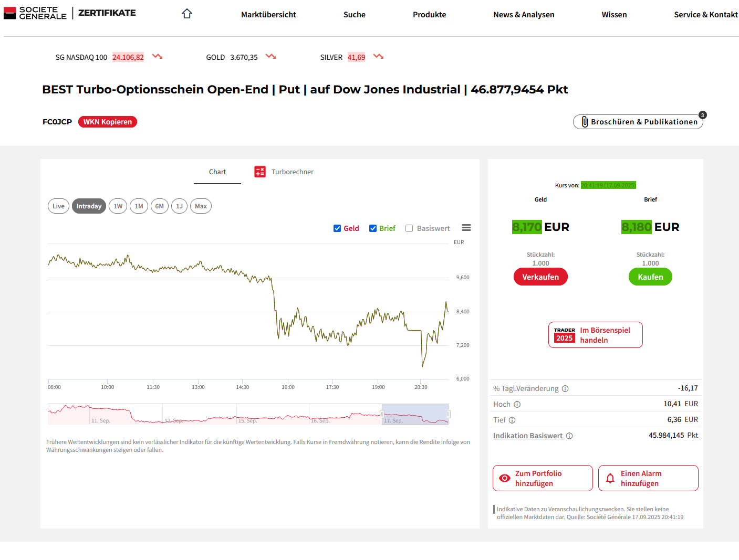
Task: Switch to the Chart tab
Action: 217,172
